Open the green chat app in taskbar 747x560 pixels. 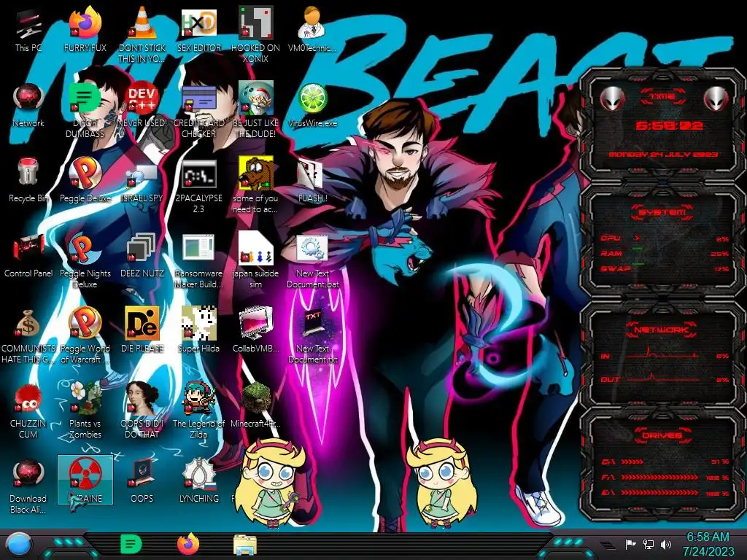click(131, 544)
